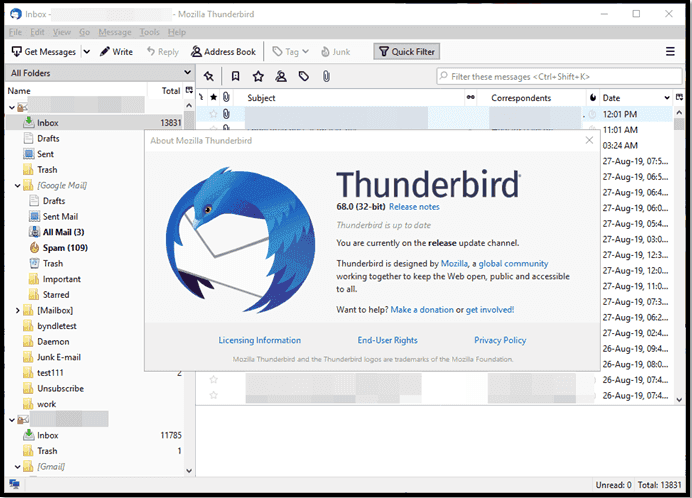
Task: Click the thread column header icon
Action: 202,97
